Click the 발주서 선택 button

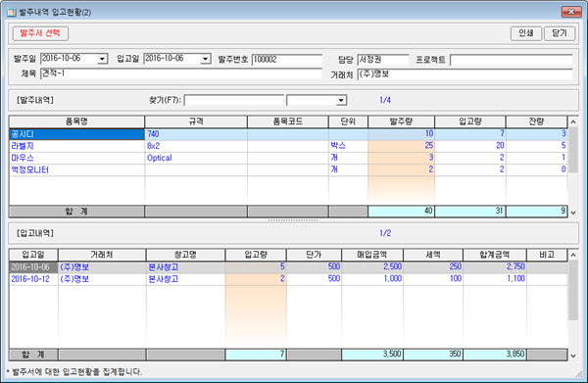click(40, 33)
